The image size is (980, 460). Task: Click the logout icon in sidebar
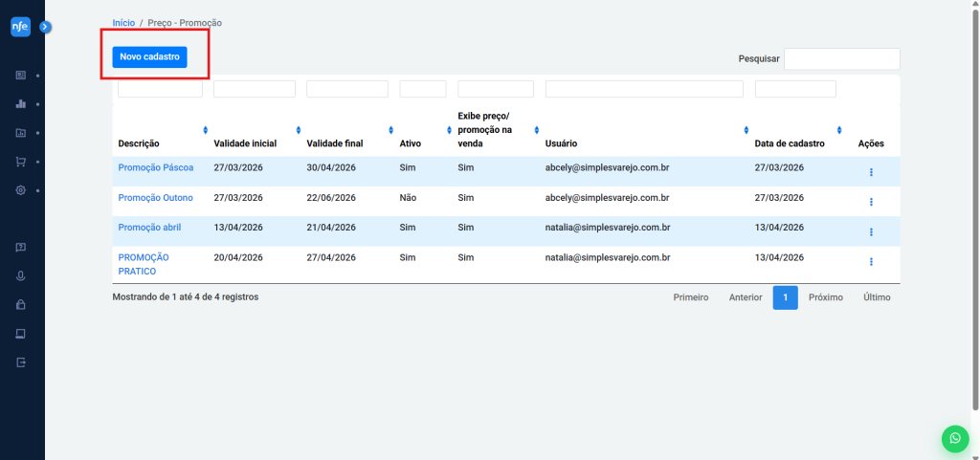(x=20, y=362)
